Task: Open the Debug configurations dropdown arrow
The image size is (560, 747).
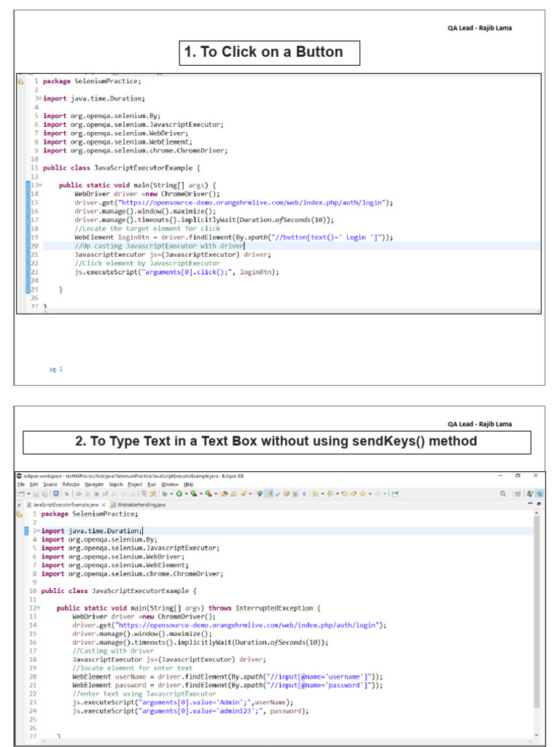Action: point(171,494)
